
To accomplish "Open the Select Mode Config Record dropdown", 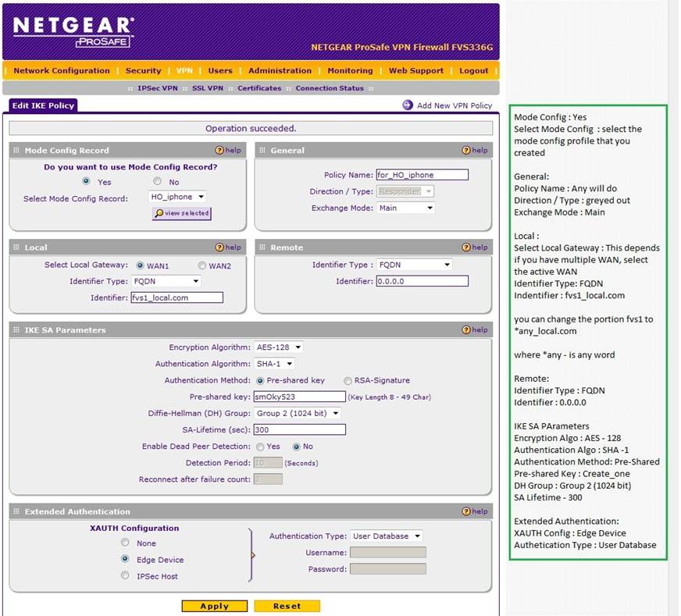I will (x=177, y=197).
